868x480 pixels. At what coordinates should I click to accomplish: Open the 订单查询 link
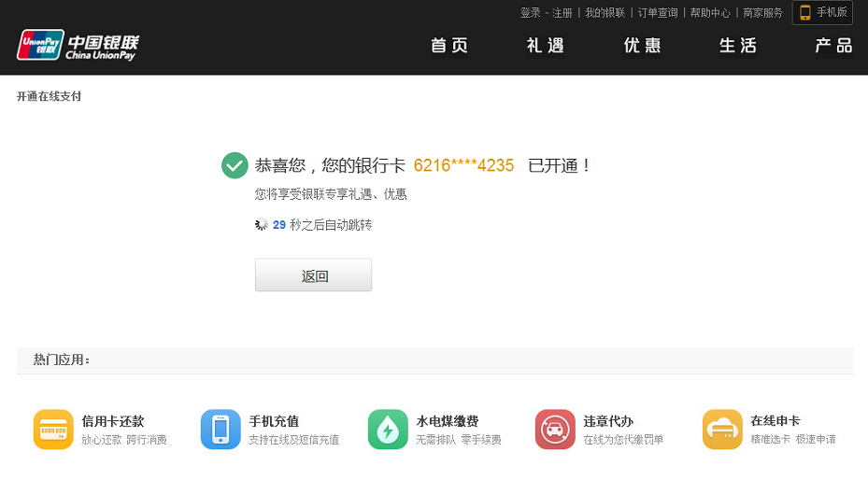(658, 13)
